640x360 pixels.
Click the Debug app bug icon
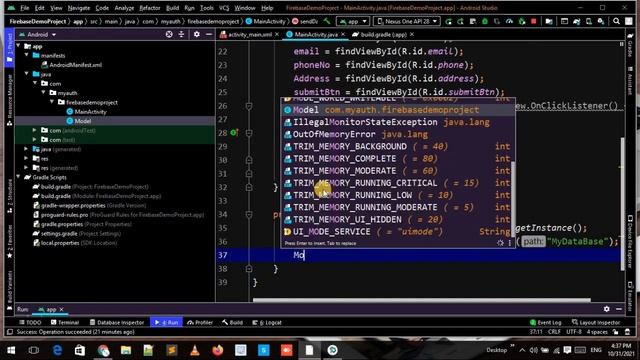coord(485,21)
